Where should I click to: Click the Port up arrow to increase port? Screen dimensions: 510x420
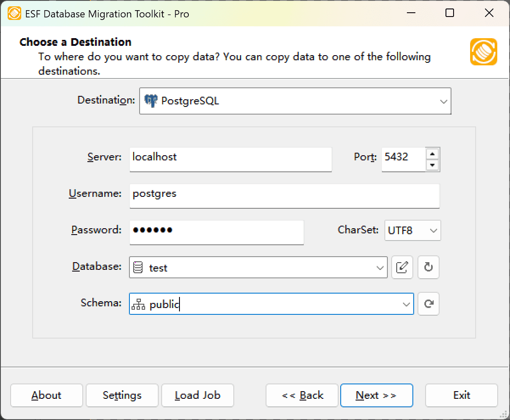(x=433, y=154)
